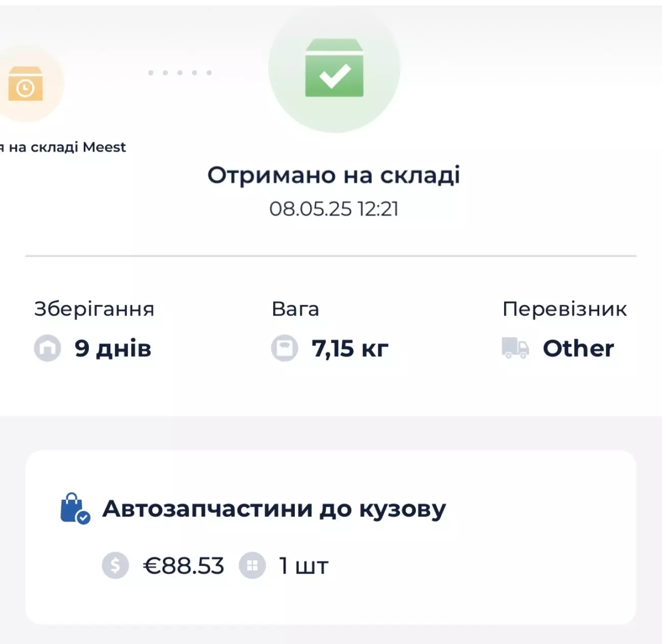
Task: Select the Перевізник label
Action: [564, 309]
